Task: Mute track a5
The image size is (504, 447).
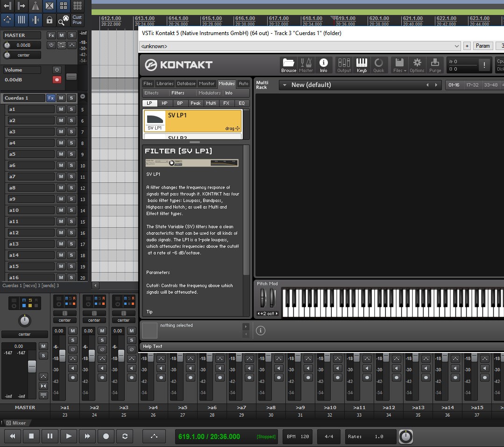Action: click(x=61, y=154)
